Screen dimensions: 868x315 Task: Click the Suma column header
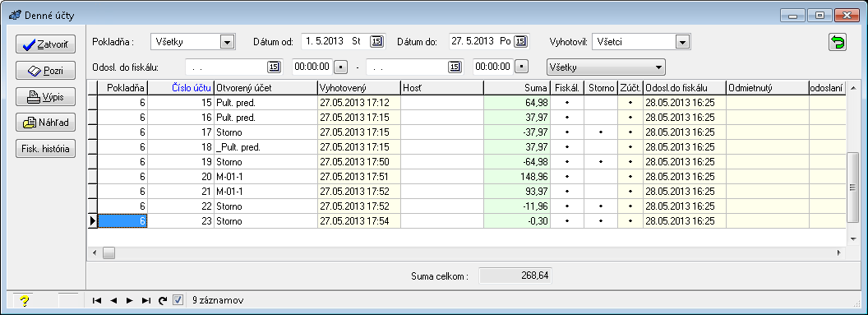[517, 87]
